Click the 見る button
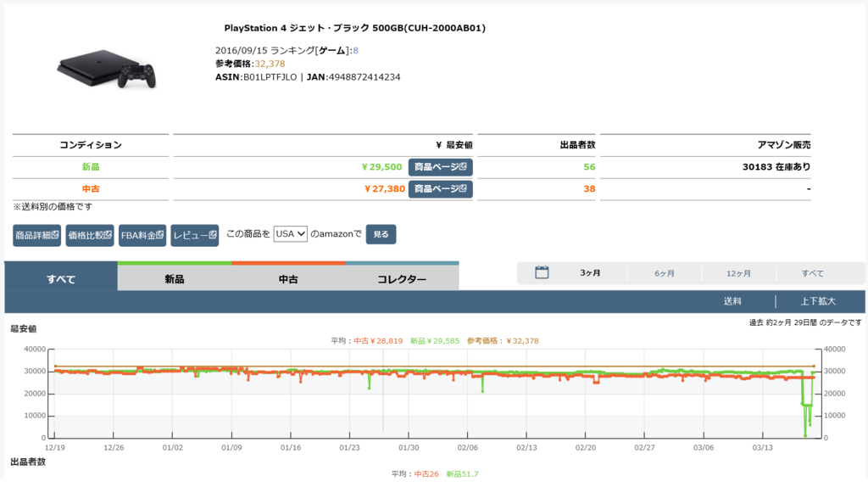868x487 pixels. click(381, 234)
